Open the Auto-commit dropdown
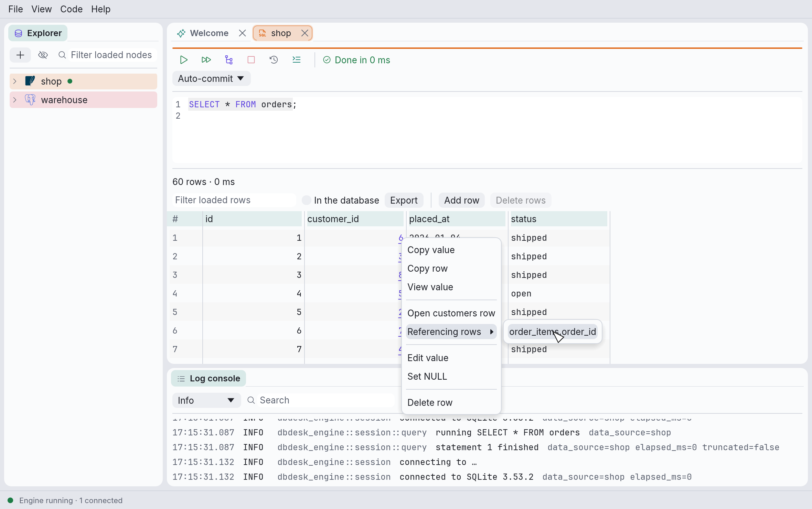Image resolution: width=812 pixels, height=509 pixels. tap(211, 78)
